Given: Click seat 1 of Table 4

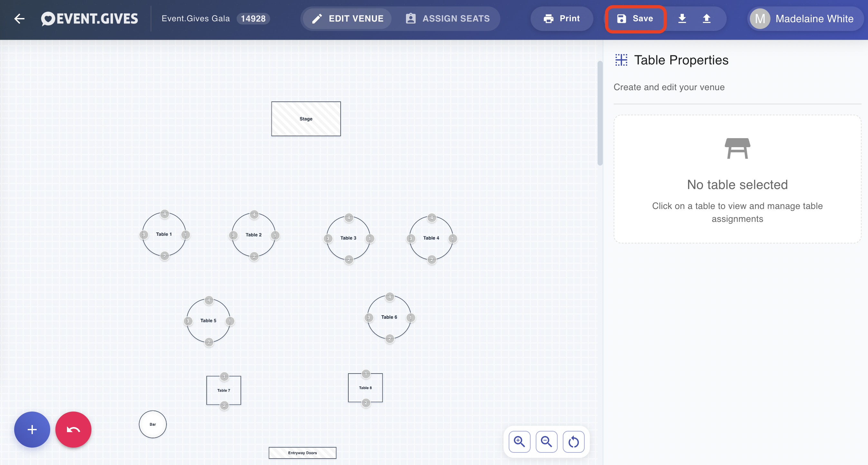Looking at the screenshot, I should (453, 239).
